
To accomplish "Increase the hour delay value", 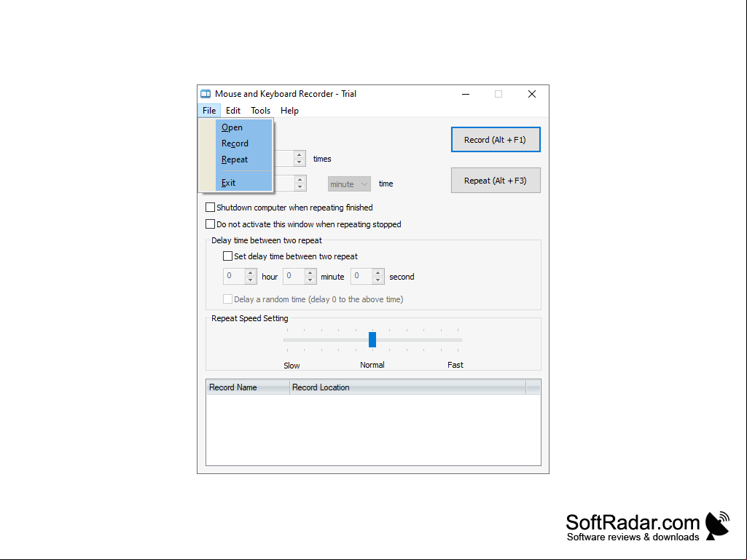I will (251, 273).
